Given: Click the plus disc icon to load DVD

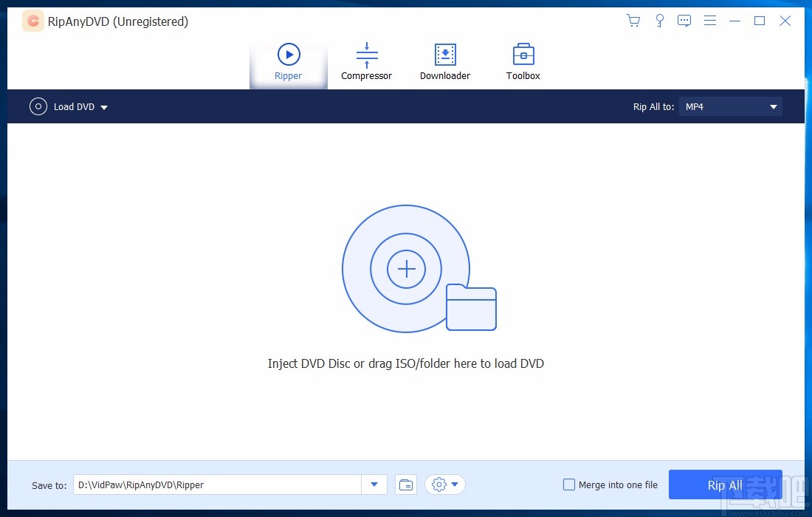Looking at the screenshot, I should pos(406,269).
